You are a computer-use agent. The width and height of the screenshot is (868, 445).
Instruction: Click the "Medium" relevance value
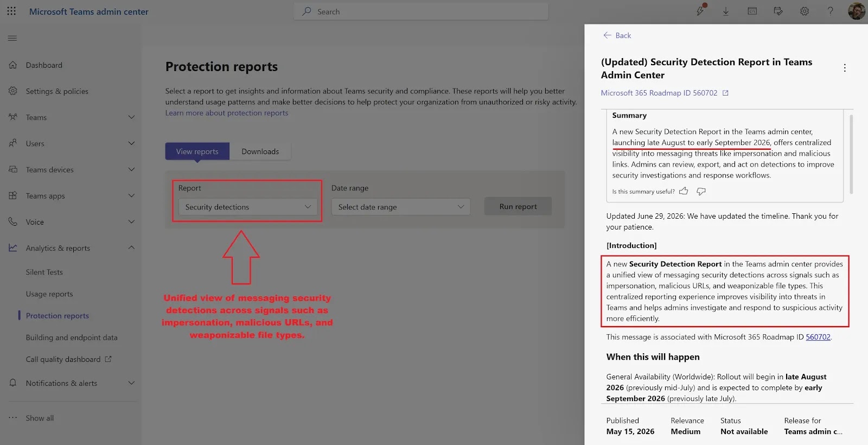pyautogui.click(x=686, y=431)
